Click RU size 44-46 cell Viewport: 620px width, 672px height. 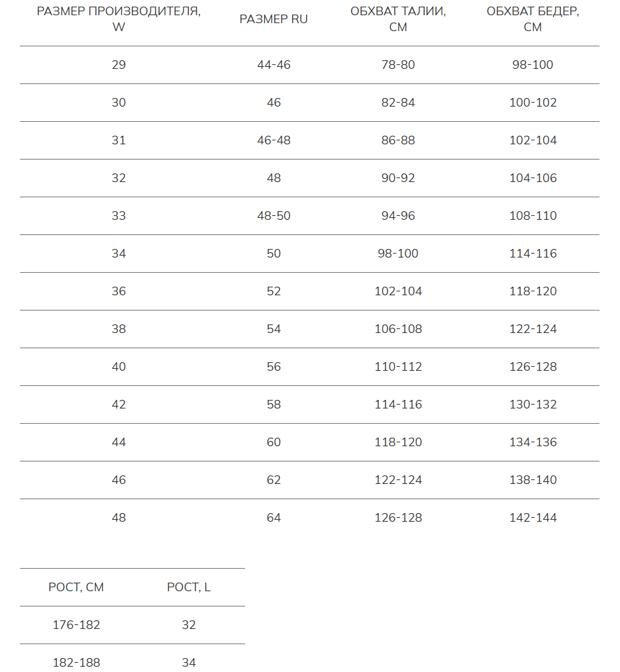coord(274,65)
